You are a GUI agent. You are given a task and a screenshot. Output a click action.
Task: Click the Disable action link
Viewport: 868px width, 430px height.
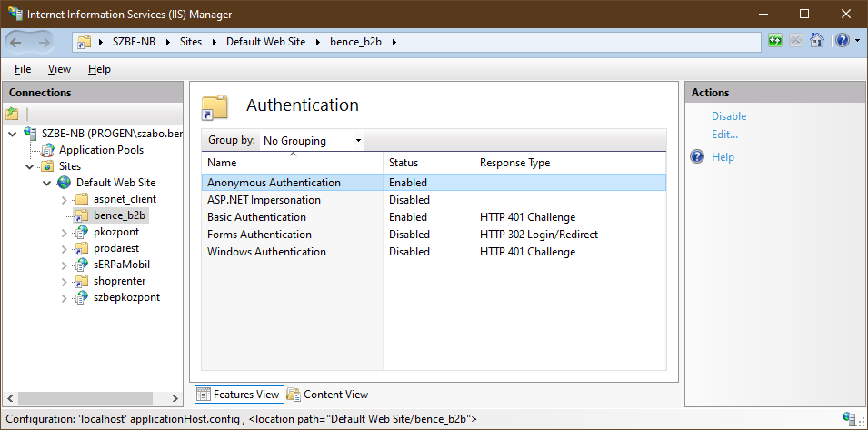729,116
